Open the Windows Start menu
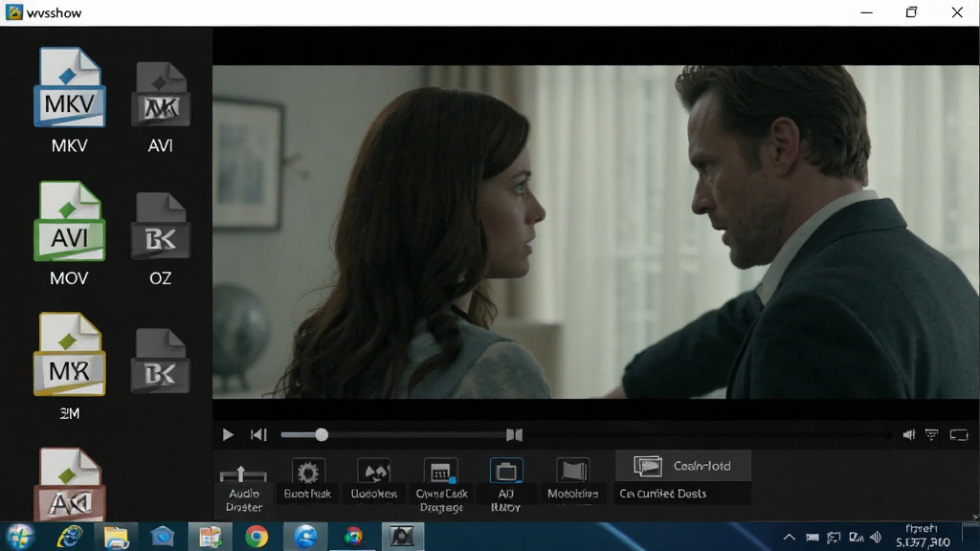Viewport: 980px width, 551px height. coord(20,537)
